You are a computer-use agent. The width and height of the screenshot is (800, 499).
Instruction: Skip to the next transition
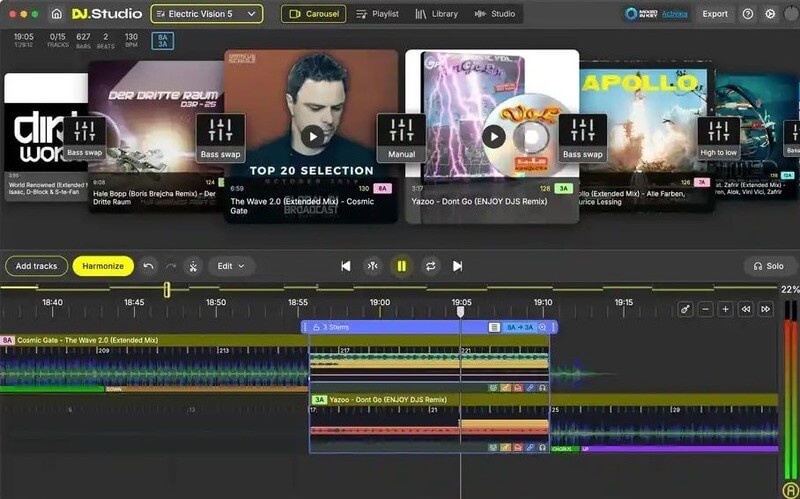coord(458,266)
